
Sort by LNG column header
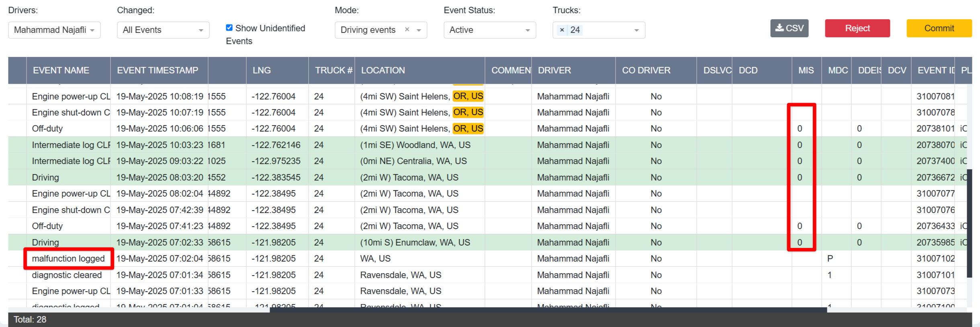point(277,70)
